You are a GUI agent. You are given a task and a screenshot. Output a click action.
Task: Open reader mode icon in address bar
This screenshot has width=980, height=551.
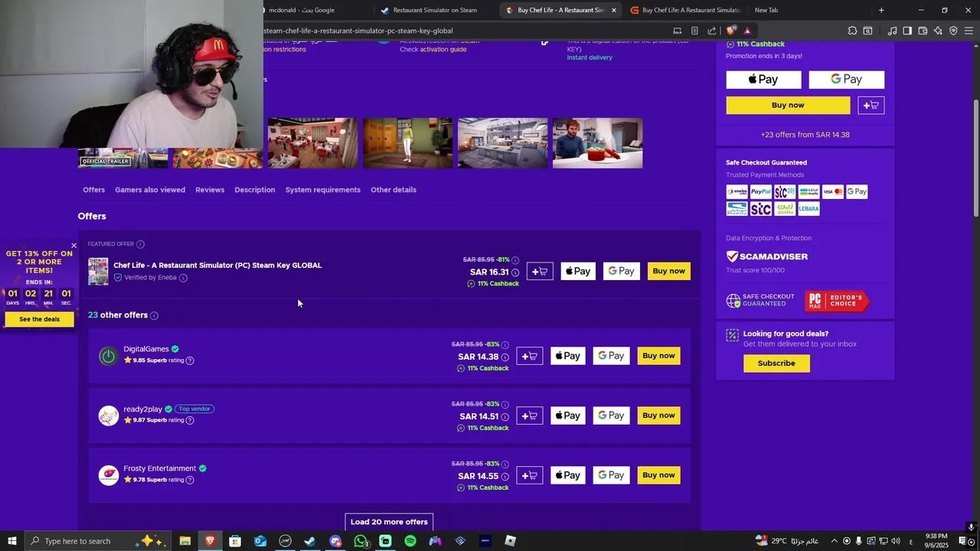click(694, 31)
